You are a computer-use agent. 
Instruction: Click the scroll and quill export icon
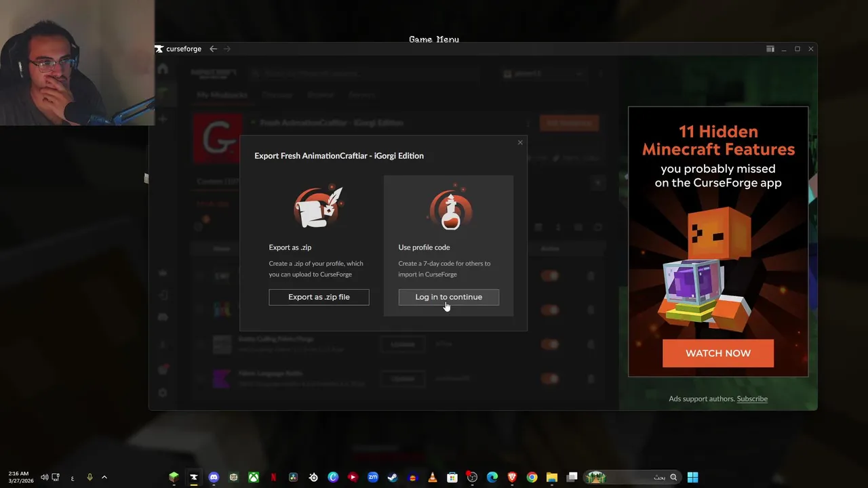(319, 207)
